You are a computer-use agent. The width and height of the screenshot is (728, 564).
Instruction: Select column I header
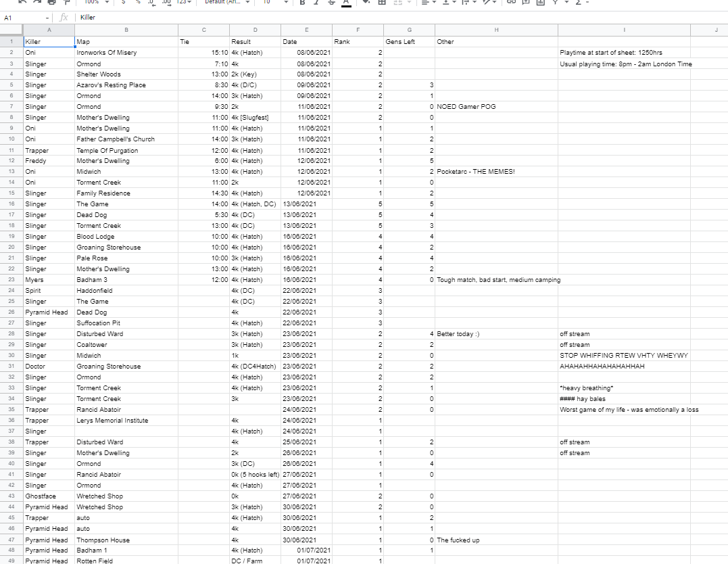click(x=624, y=30)
